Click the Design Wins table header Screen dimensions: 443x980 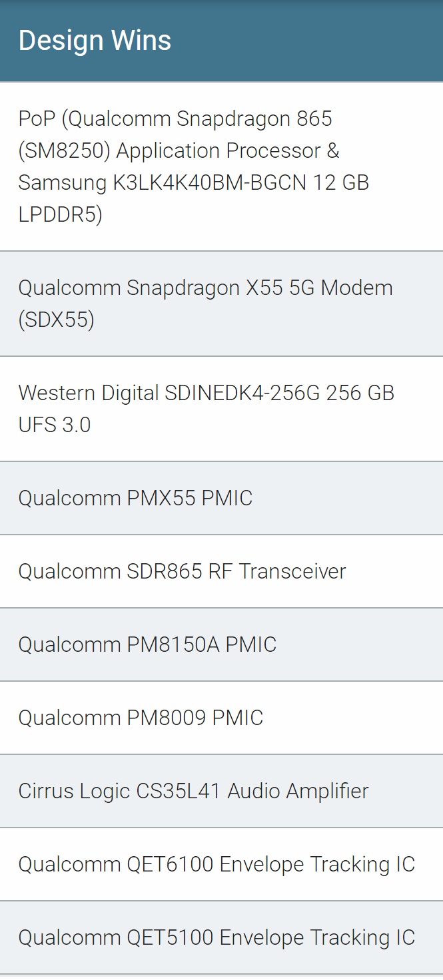pos(95,41)
